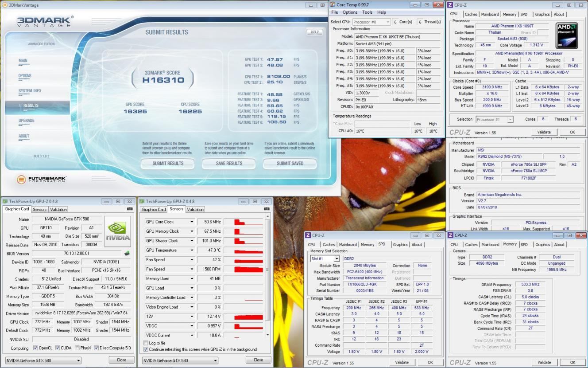This screenshot has width=588, height=368.
Task: Click the DRAM Frequency value 533.3 MHz
Action: tap(530, 285)
